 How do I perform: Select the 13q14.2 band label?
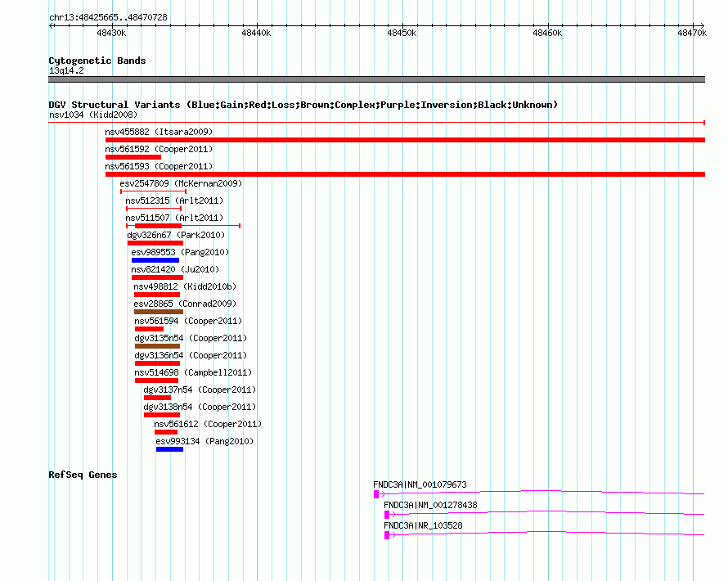66,70
